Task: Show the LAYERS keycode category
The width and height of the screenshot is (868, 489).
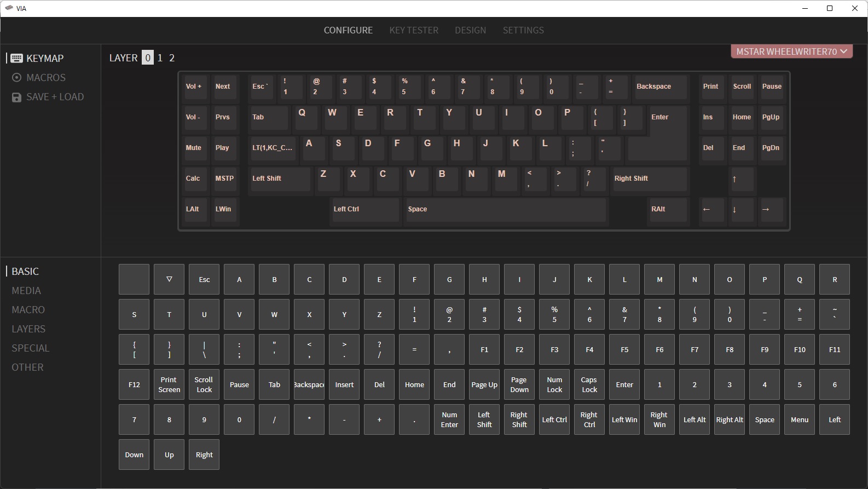Action: point(28,329)
